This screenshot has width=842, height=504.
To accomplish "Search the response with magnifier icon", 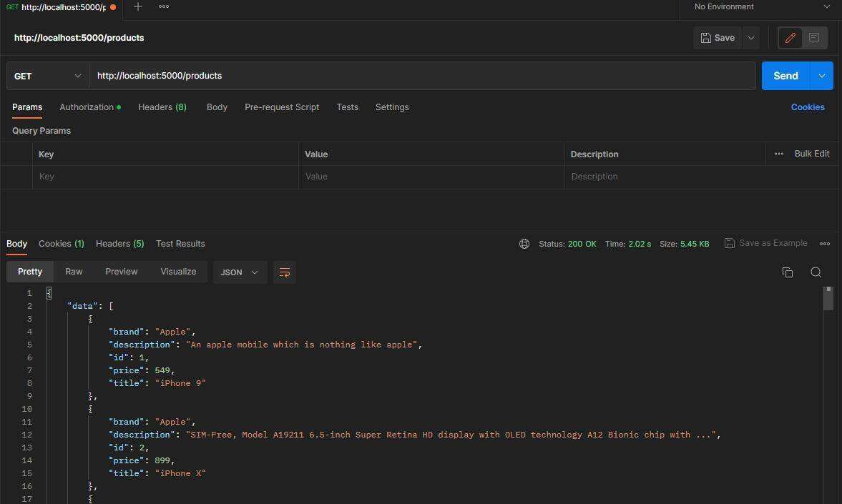I will (816, 272).
